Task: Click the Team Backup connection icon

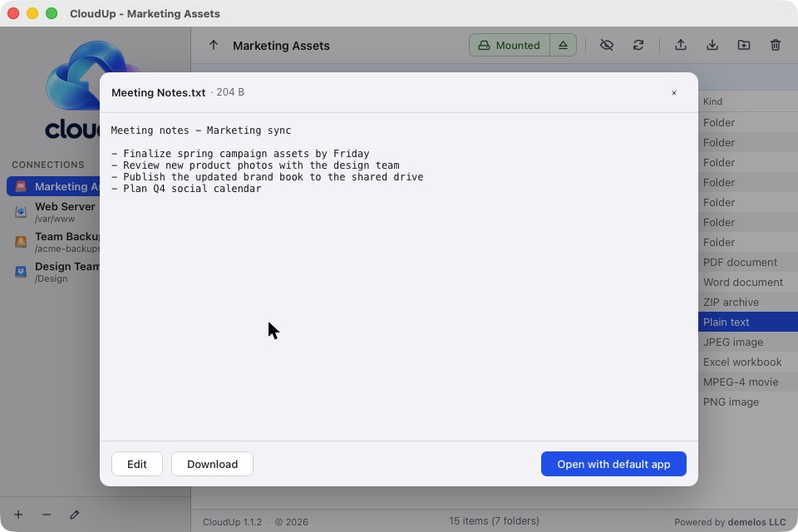Action: tap(21, 242)
